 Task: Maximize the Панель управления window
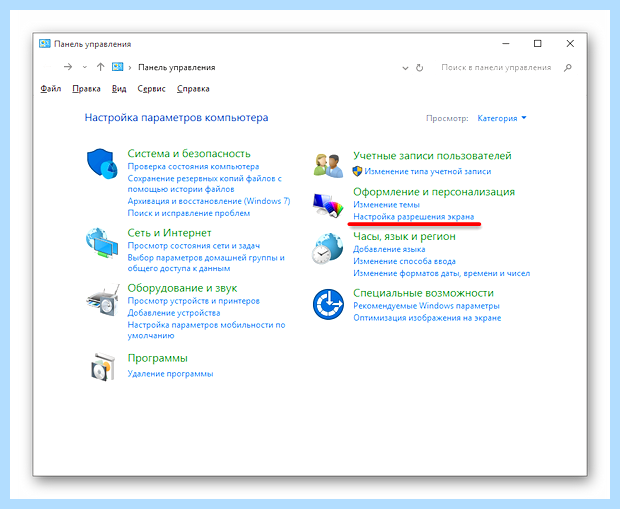tap(537, 44)
